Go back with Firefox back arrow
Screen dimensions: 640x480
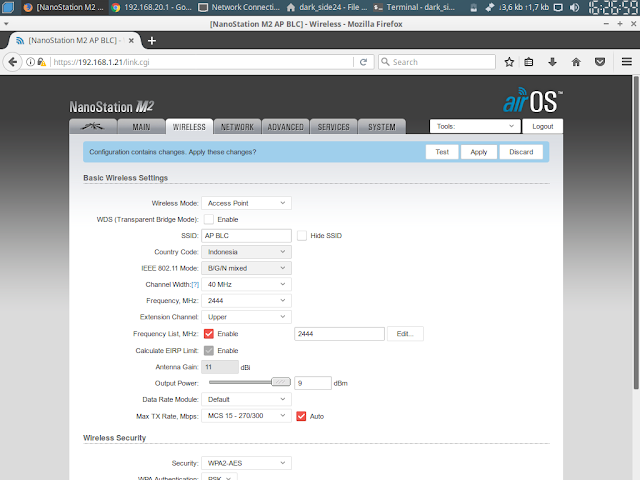click(13, 62)
